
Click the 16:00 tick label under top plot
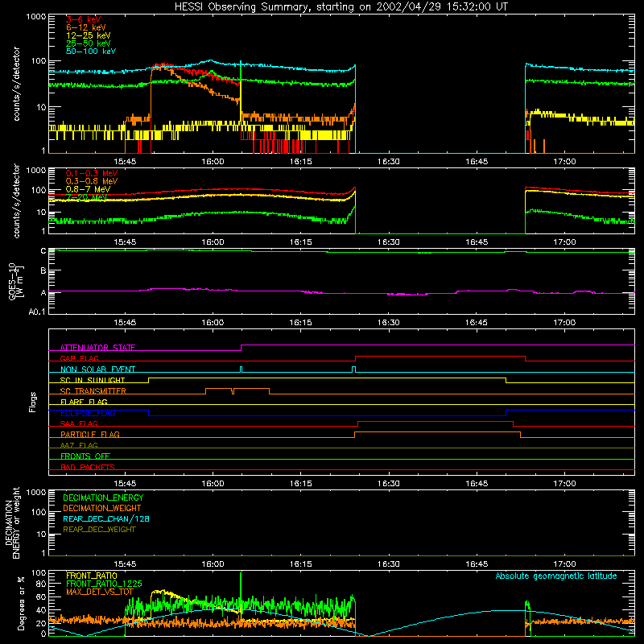(x=213, y=162)
